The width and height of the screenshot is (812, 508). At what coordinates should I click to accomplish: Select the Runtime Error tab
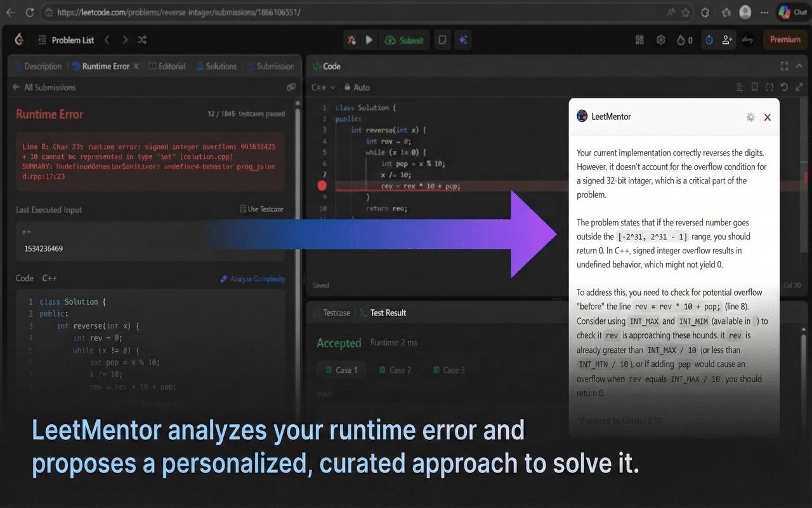point(101,66)
